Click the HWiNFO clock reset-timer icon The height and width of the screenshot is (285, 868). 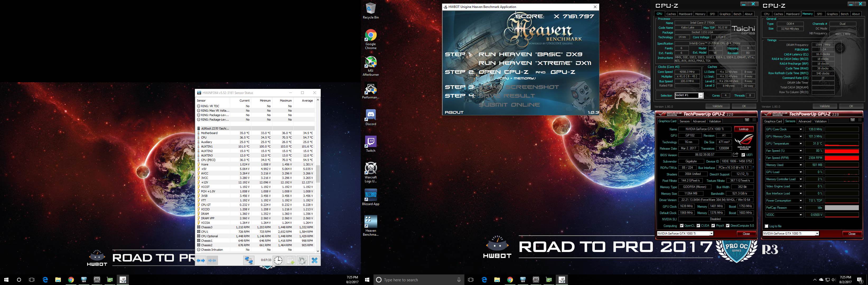coord(278,260)
